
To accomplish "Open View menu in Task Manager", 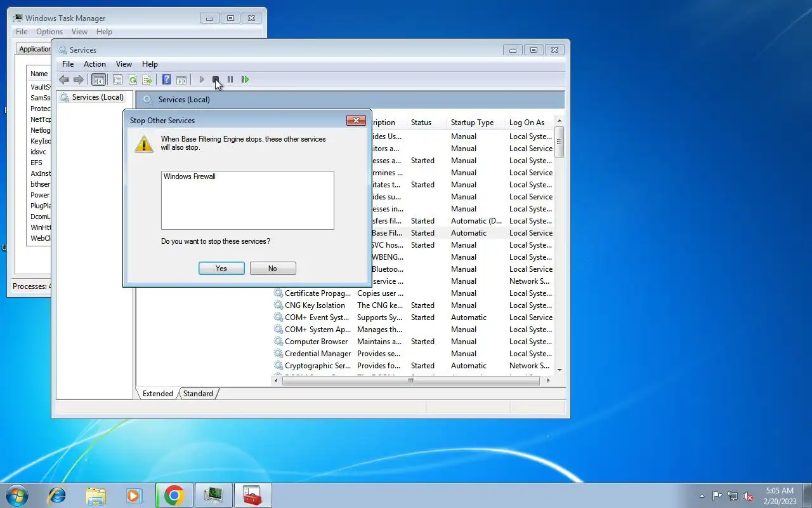I will 79,32.
